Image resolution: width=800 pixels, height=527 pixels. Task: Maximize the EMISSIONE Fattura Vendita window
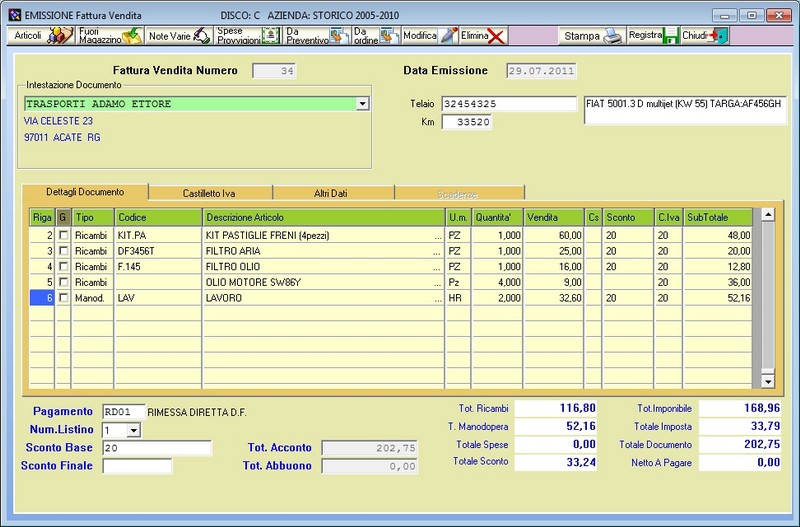[752, 15]
